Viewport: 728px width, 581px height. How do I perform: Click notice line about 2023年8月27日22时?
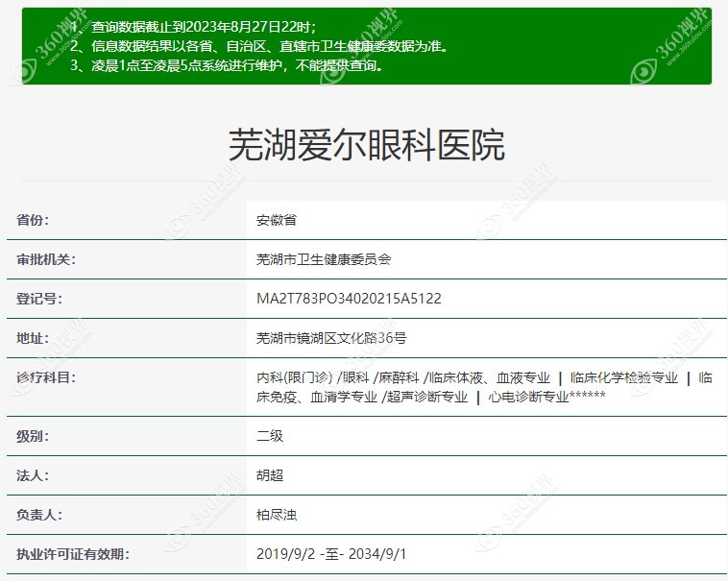tap(193, 27)
